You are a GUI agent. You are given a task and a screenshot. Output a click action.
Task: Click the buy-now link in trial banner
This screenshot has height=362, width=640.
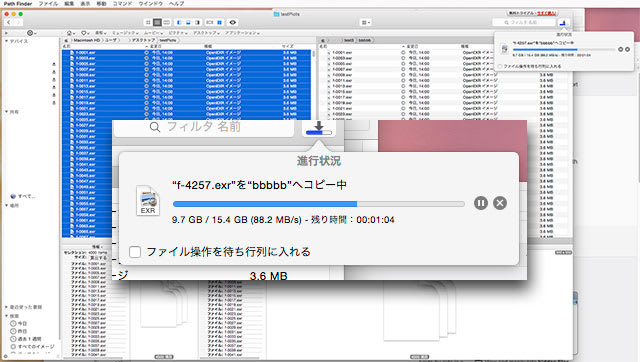546,13
